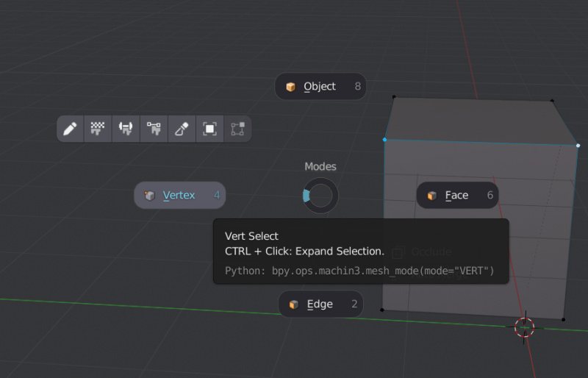The height and width of the screenshot is (378, 588).
Task: Click the greyed-out connected squares icon
Action: (x=237, y=129)
